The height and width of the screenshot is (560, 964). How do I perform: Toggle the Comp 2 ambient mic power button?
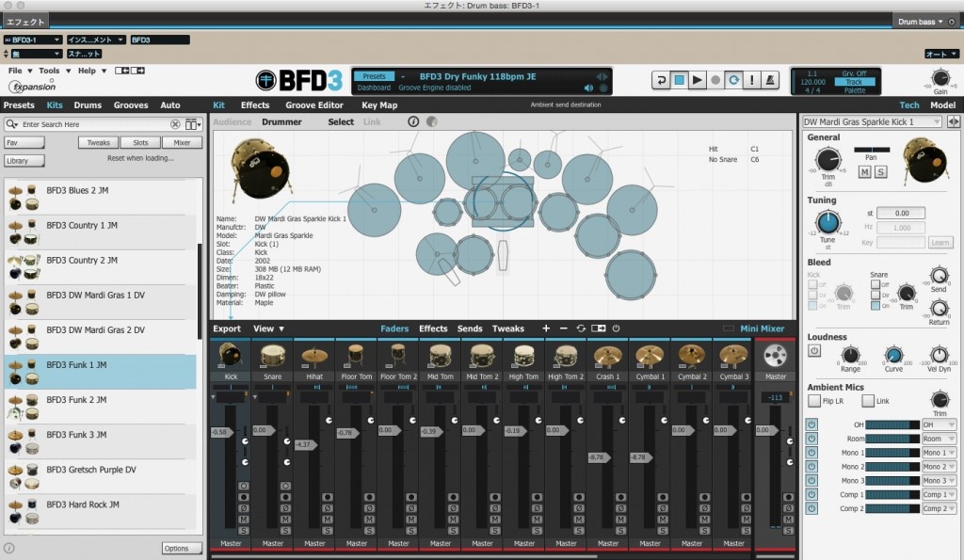point(811,508)
